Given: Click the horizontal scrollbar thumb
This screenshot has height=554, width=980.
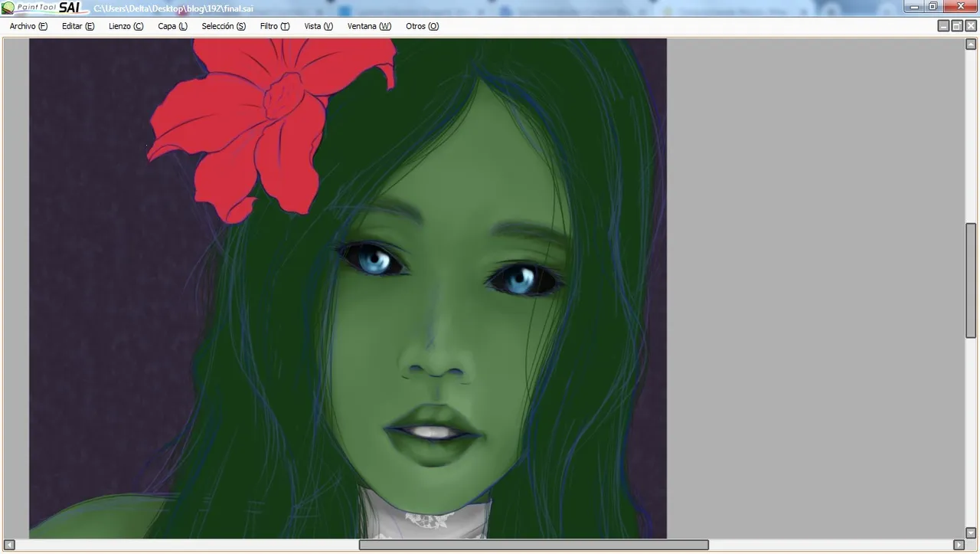Looking at the screenshot, I should (x=534, y=545).
